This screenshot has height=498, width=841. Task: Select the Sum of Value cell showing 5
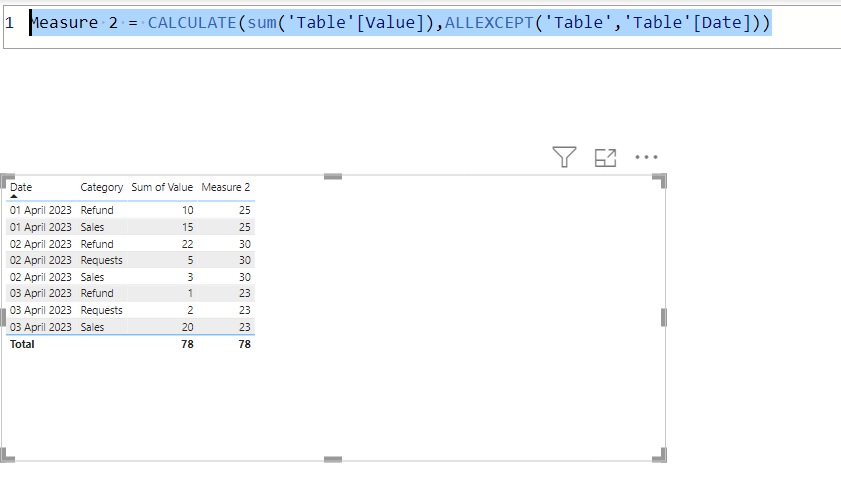pos(190,260)
